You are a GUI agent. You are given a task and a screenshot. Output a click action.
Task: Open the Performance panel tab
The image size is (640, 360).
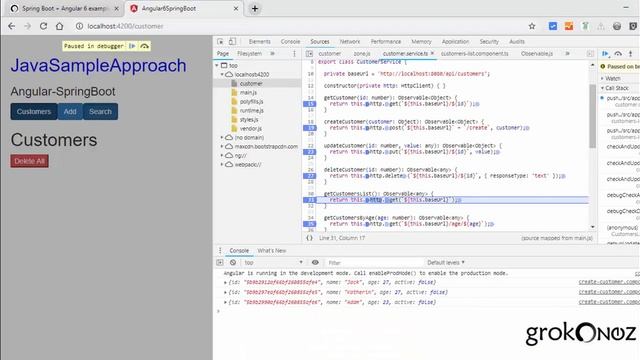(386, 42)
